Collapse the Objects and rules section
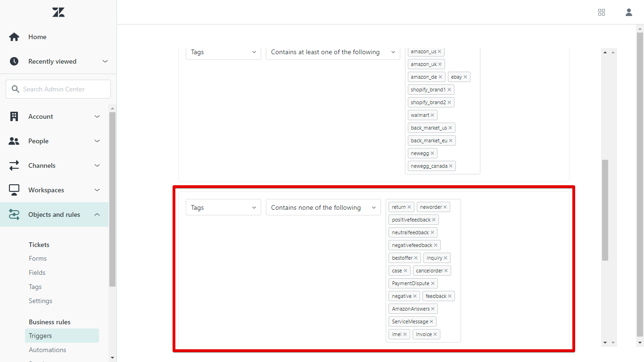This screenshot has height=362, width=644. tap(97, 214)
